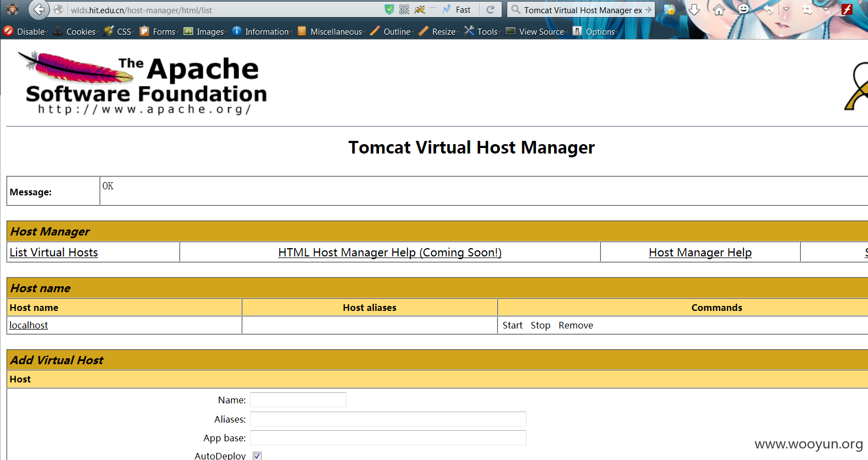Viewport: 868px width, 460px height.
Task: Open the address bar history dropdown triangle
Action: point(433,9)
